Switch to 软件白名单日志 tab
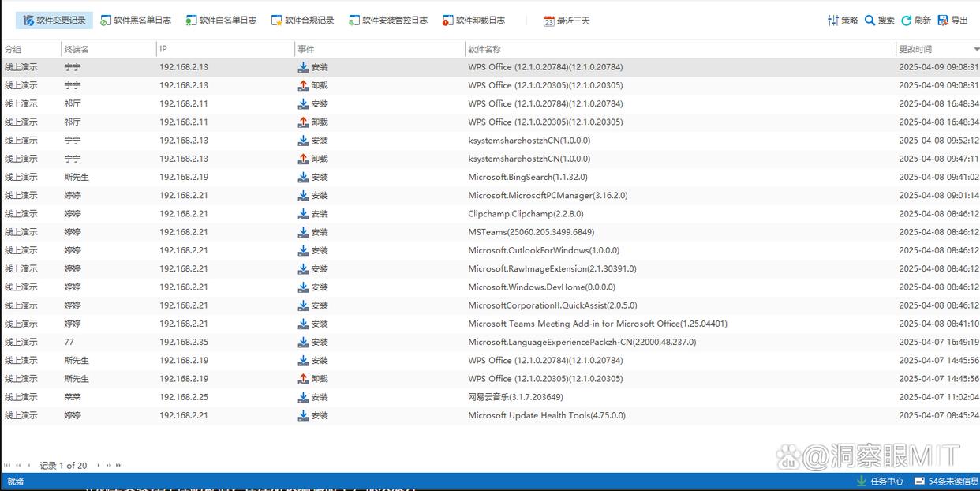 tap(221, 21)
